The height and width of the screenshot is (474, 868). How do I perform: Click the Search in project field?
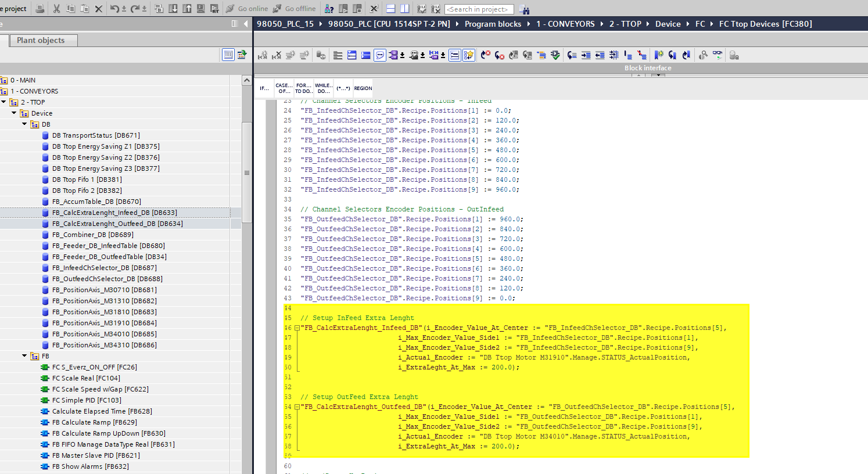click(479, 9)
